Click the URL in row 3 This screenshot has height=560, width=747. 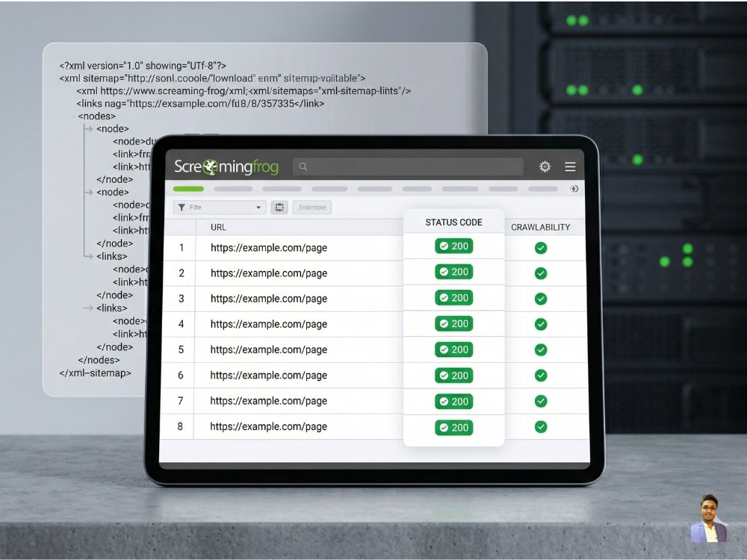(x=269, y=299)
